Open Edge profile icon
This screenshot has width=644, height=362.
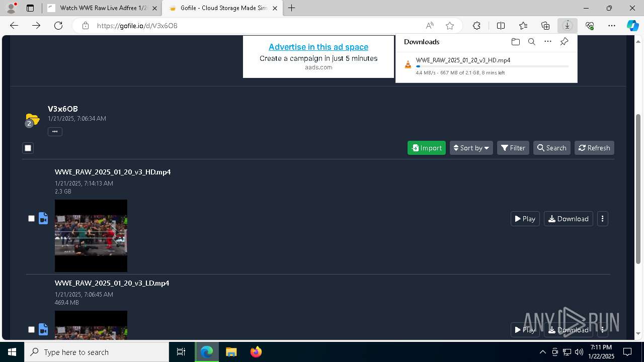coord(11,8)
